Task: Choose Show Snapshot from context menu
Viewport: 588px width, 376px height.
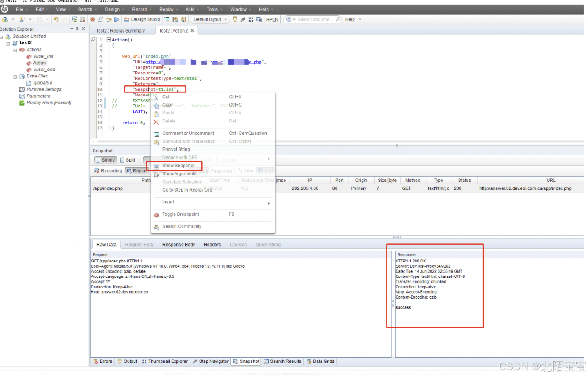Action: [178, 166]
